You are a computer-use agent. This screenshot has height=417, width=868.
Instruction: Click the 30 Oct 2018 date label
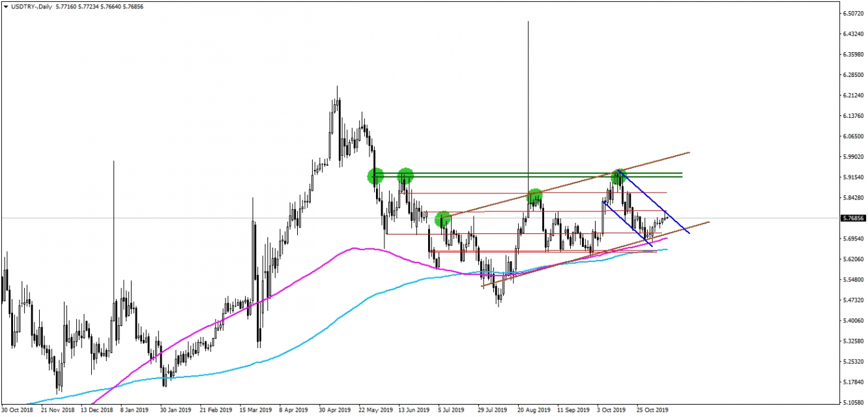16,411
